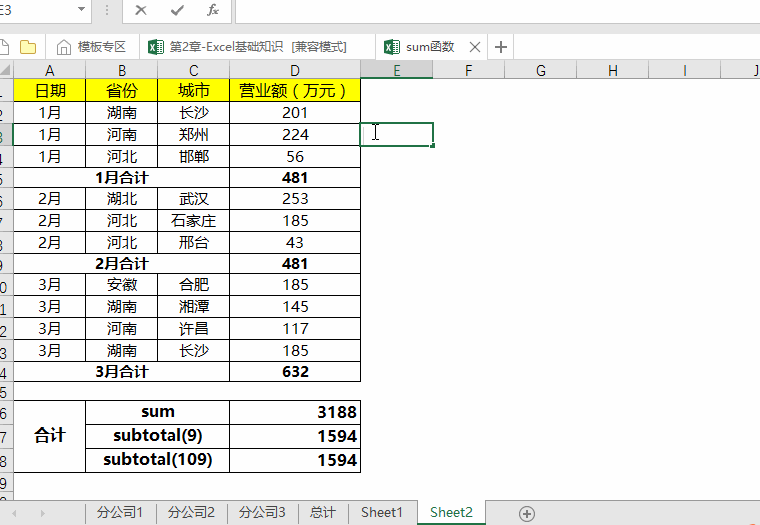This screenshot has width=760, height=525.
Task: Select the sum函数 workbook tab
Action: [x=430, y=47]
